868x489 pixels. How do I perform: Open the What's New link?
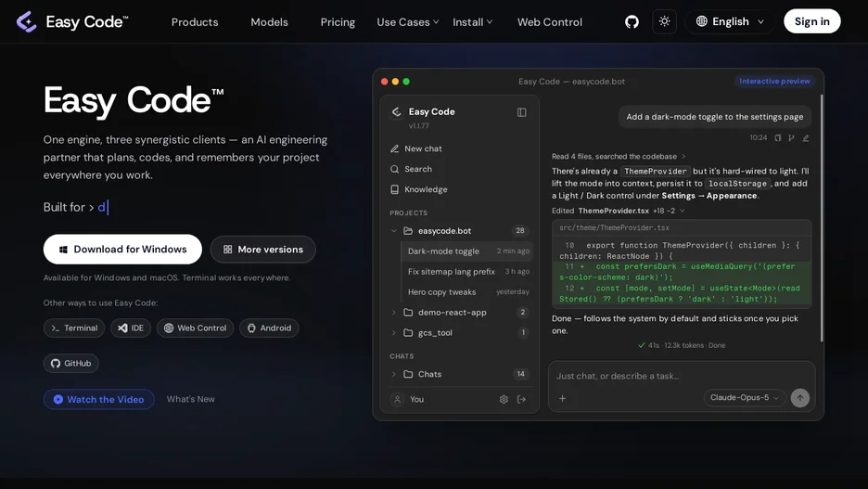coord(190,399)
